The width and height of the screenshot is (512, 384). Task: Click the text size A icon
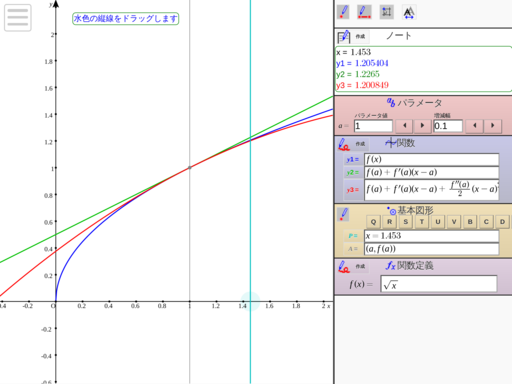[409, 12]
